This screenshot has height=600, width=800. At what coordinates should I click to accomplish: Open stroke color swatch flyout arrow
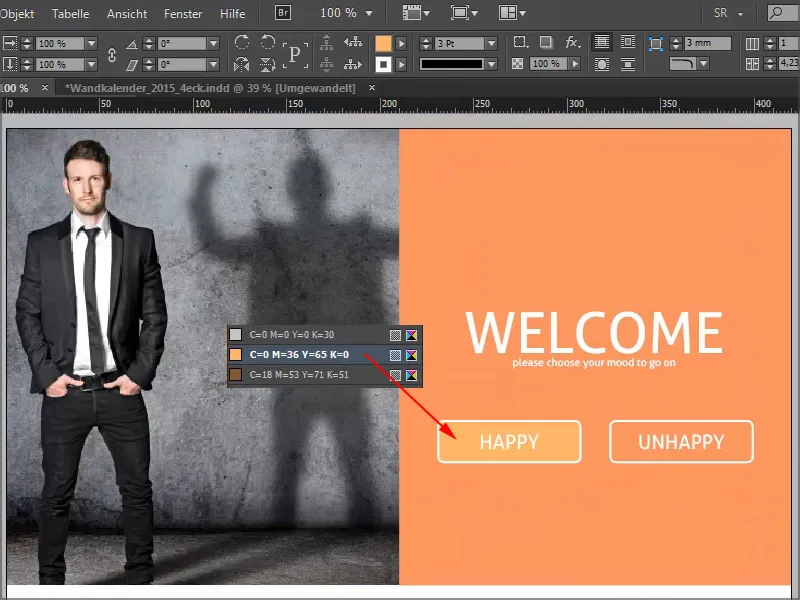pos(402,64)
